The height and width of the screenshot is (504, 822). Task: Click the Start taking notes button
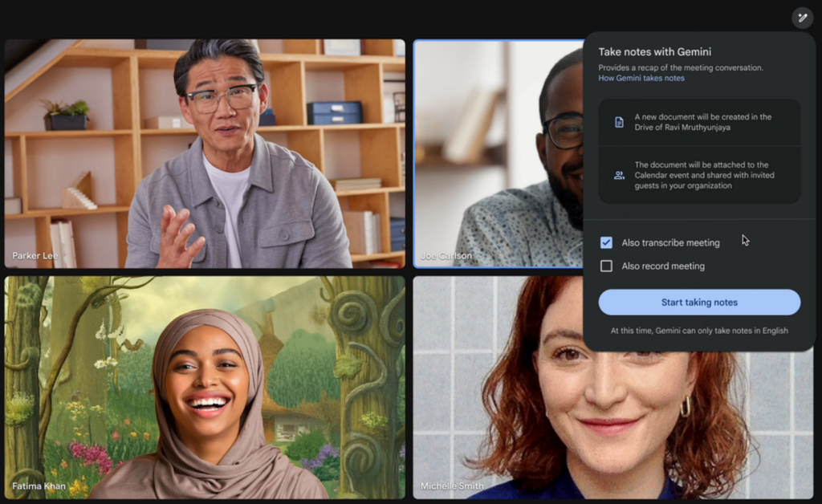(699, 303)
